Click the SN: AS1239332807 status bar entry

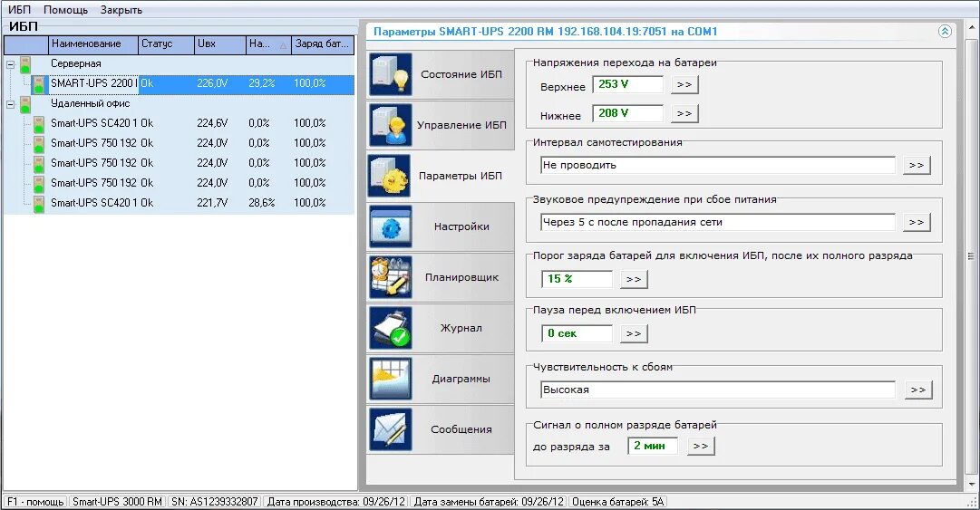pos(214,502)
